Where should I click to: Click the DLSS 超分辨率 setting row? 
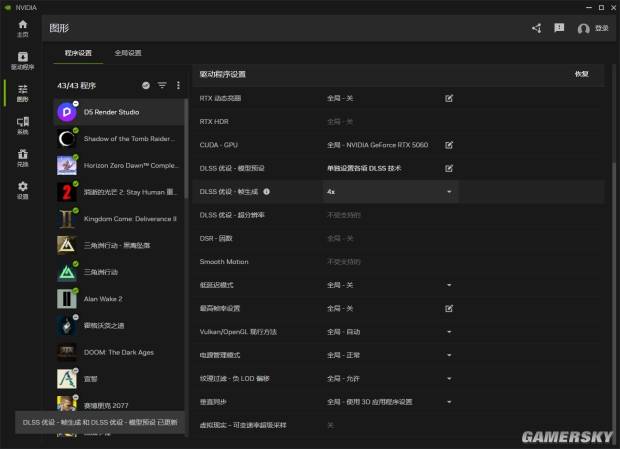(398, 215)
